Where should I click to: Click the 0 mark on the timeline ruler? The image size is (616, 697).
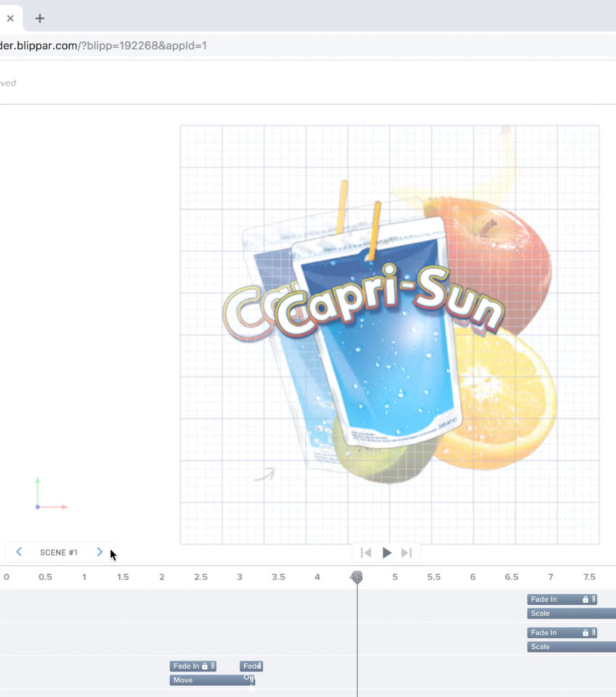coord(7,577)
